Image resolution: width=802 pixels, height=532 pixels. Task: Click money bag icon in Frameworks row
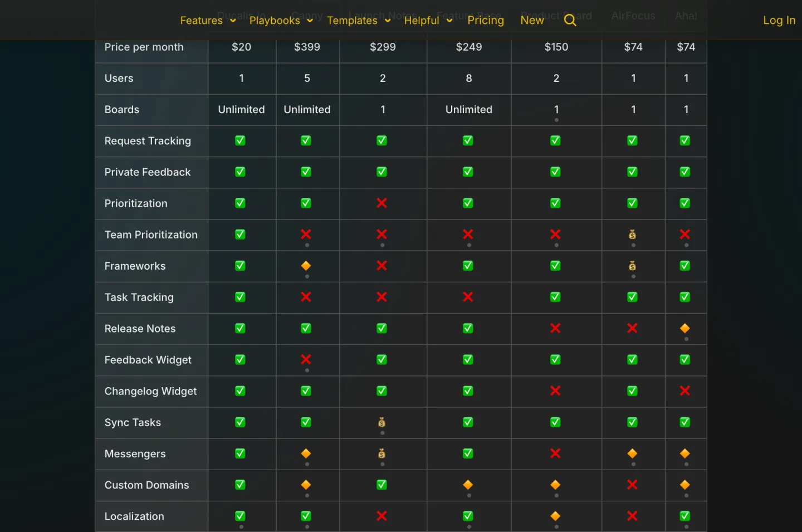(632, 266)
